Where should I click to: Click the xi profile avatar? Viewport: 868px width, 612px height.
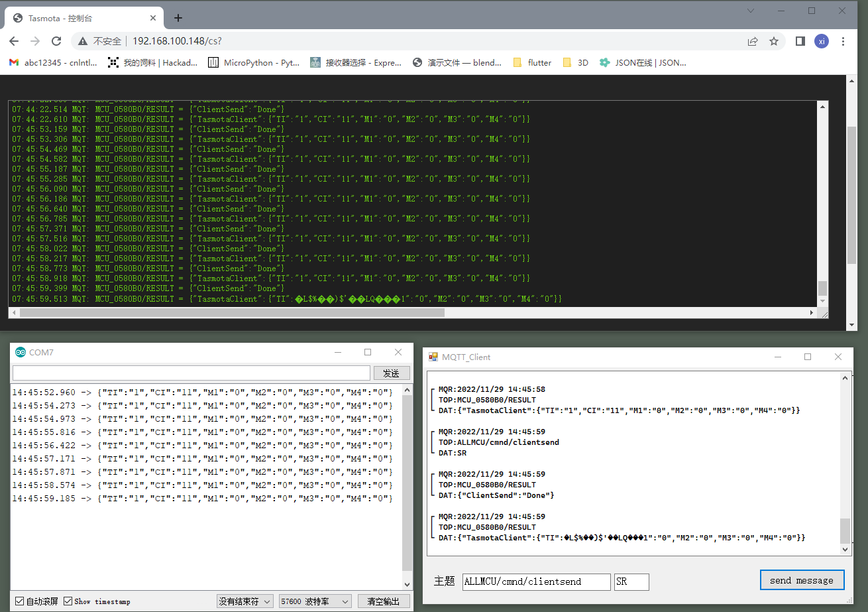tap(821, 41)
